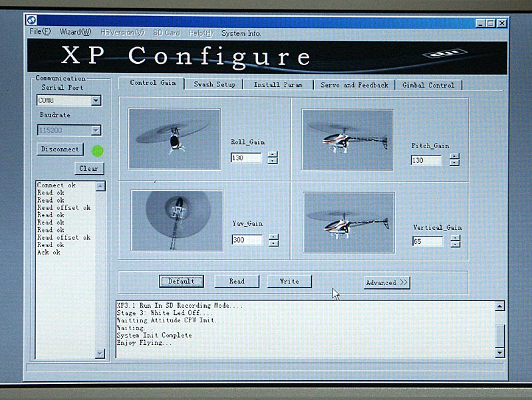Switch to the Swash Setup tab
The width and height of the screenshot is (532, 400).
point(214,85)
